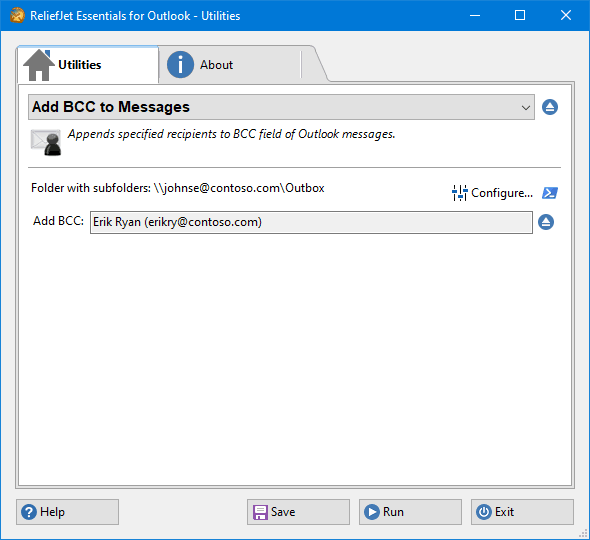
Task: Select the Utilities tab
Action: point(88,65)
